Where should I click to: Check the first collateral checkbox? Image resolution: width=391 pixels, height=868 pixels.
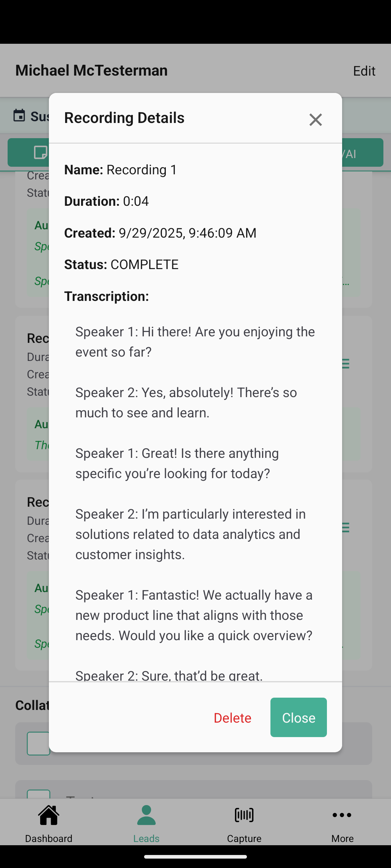pos(38,744)
